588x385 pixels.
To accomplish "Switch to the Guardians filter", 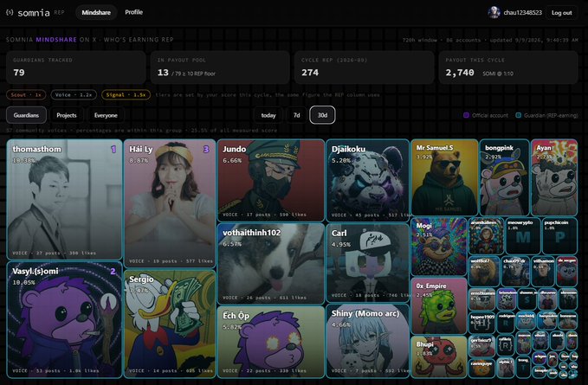I will click(x=26, y=115).
